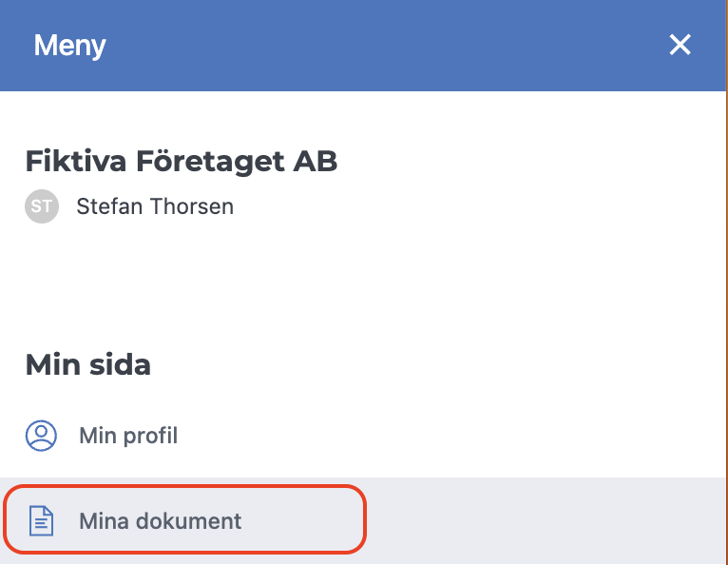Open Mina dokument menu entry

pos(160,521)
